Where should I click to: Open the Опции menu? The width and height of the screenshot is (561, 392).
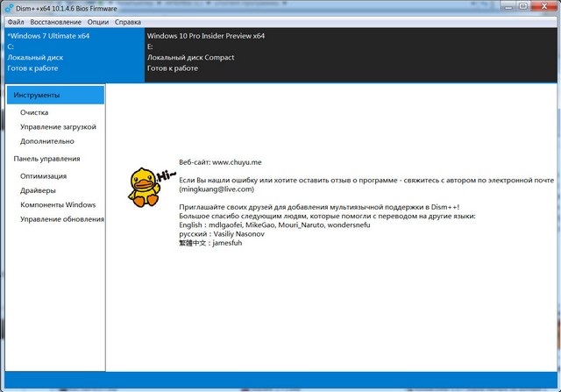click(x=98, y=21)
